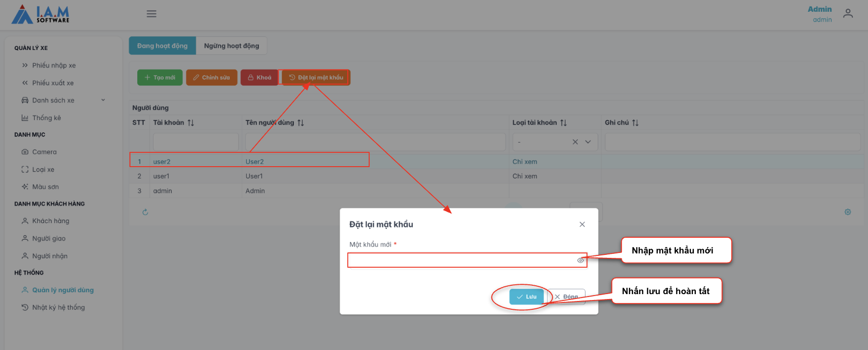
Task: Select the user1 table row
Action: [x=294, y=176]
